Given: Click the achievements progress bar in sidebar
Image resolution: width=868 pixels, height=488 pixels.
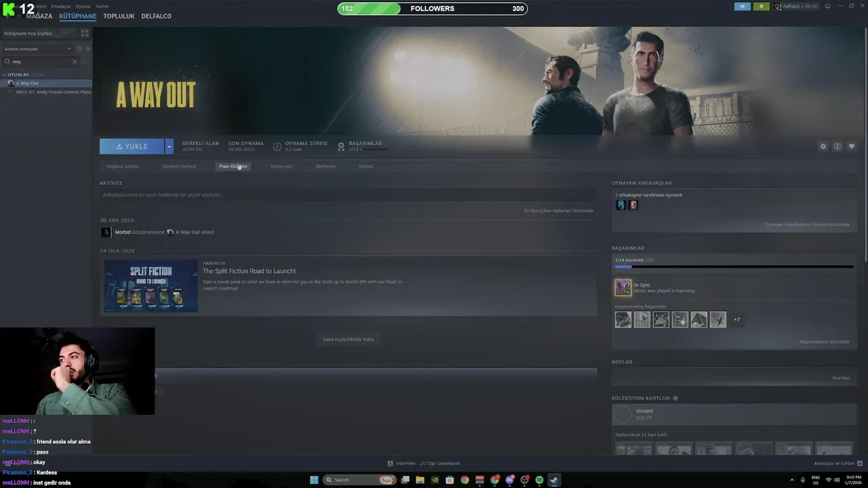Looking at the screenshot, I should (734, 267).
